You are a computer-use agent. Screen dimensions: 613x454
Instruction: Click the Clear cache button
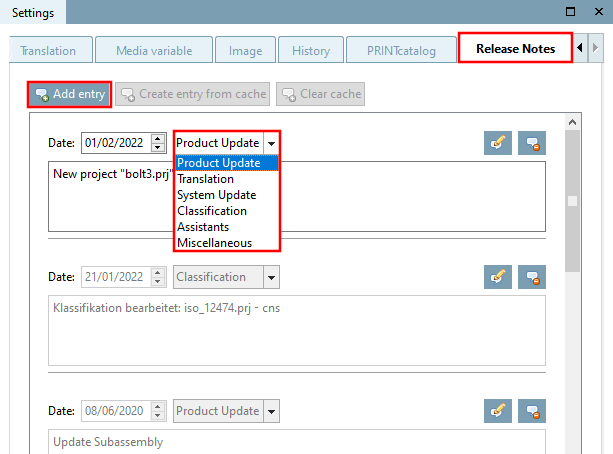321,94
